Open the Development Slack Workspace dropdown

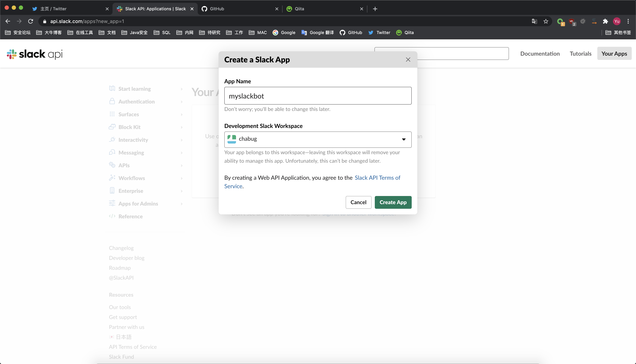coord(318,139)
